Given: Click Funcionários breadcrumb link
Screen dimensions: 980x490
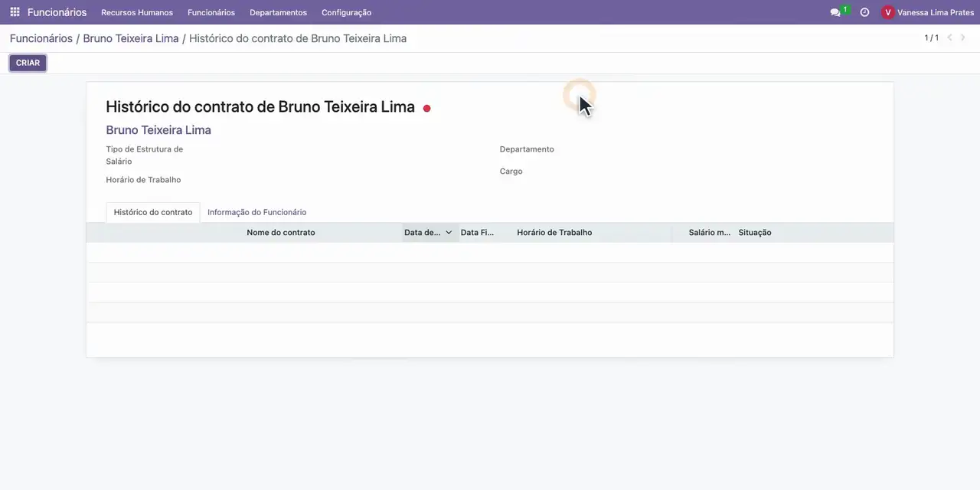Looking at the screenshot, I should (x=41, y=38).
